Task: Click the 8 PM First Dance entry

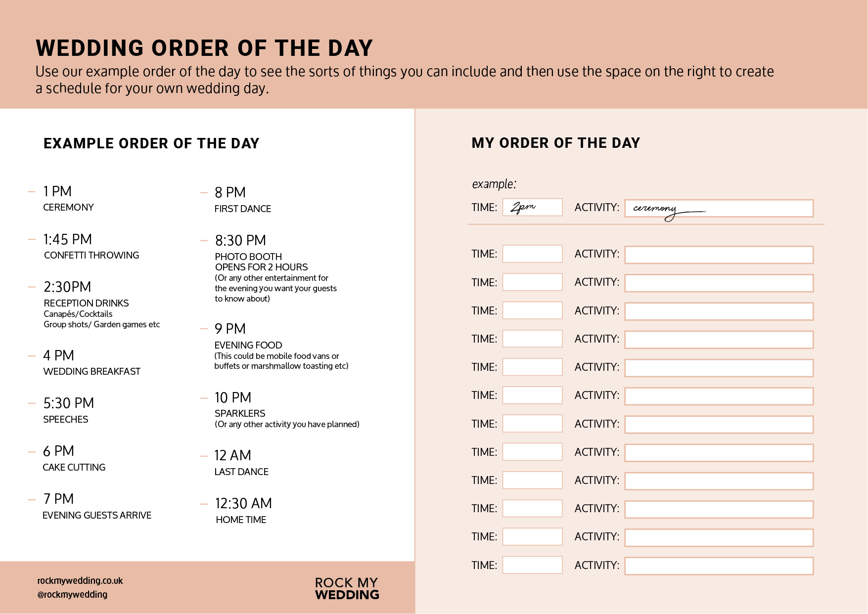Action: [242, 200]
